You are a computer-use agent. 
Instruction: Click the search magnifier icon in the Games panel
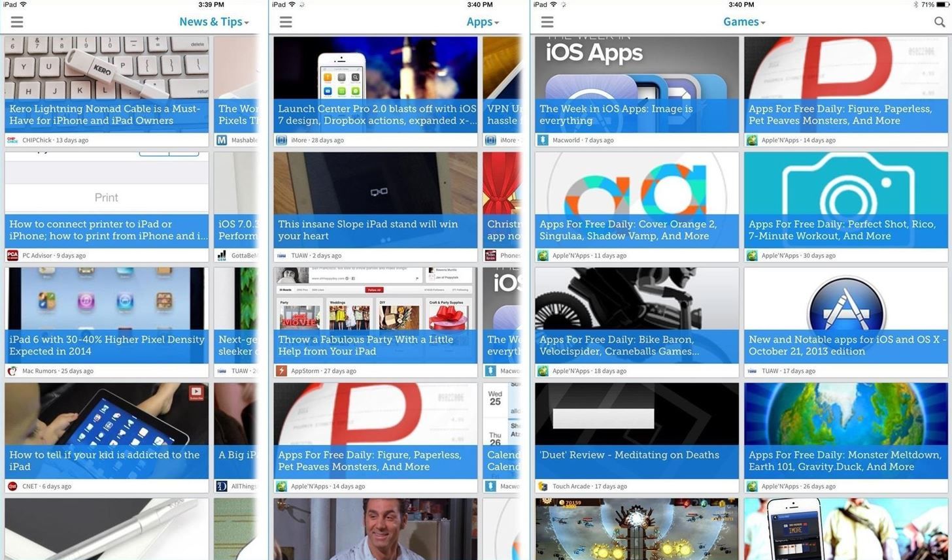pos(940,22)
